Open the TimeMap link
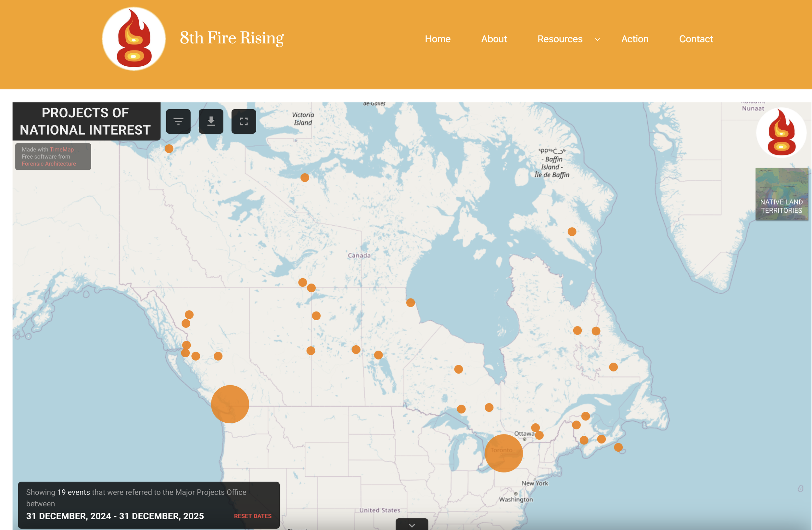 (x=61, y=149)
